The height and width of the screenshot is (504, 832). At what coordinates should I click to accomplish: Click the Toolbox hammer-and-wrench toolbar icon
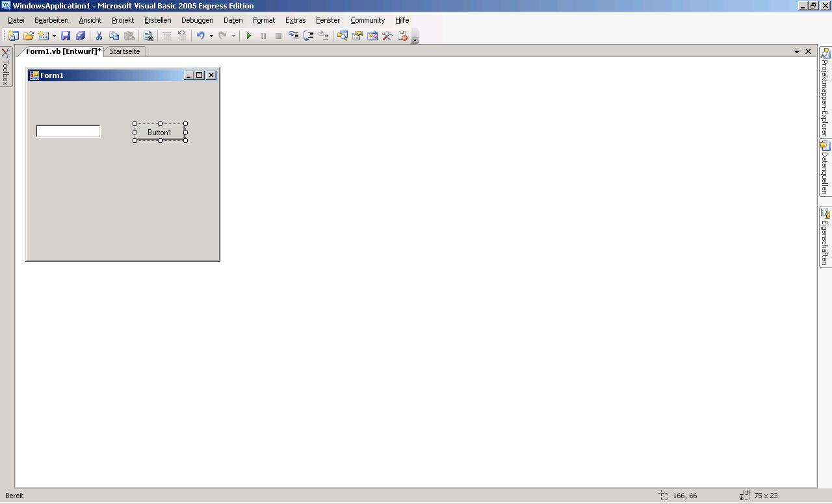pyautogui.click(x=387, y=36)
